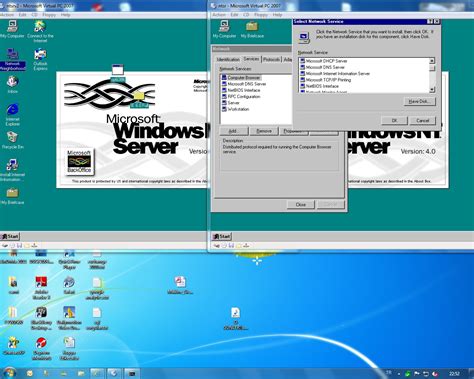The height and width of the screenshot is (379, 474).
Task: Open My Briefcase in the right VM
Action: (252, 29)
